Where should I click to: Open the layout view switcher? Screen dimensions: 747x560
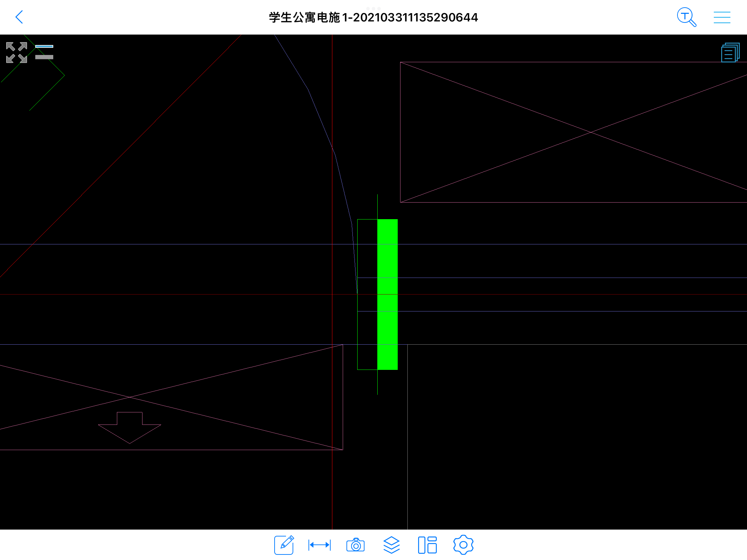tap(427, 545)
